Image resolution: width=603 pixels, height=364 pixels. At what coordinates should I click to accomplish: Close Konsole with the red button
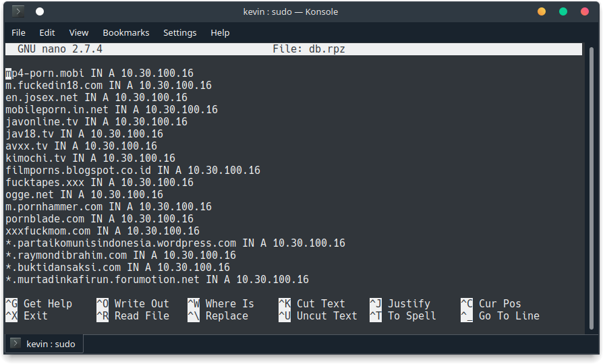click(585, 11)
